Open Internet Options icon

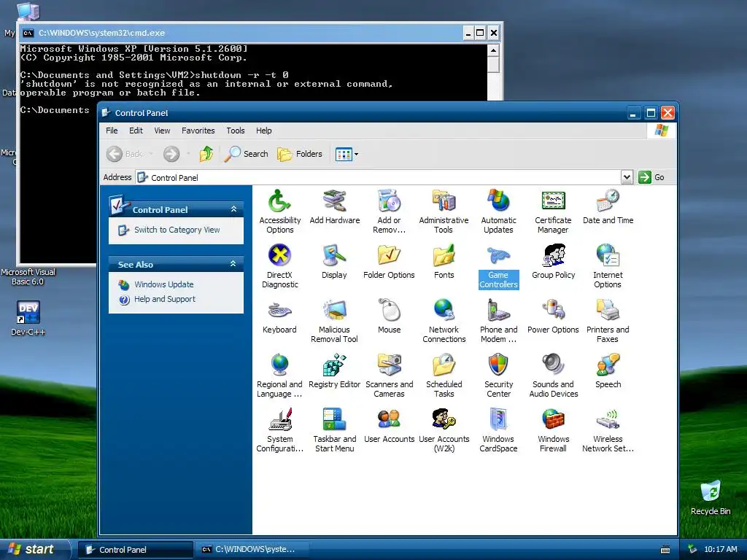point(608,266)
